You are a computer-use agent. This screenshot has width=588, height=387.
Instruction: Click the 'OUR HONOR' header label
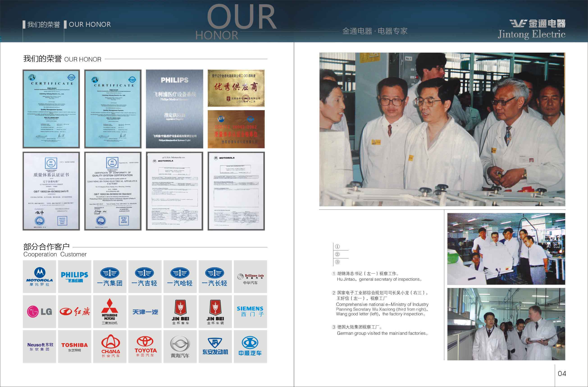[x=90, y=25]
